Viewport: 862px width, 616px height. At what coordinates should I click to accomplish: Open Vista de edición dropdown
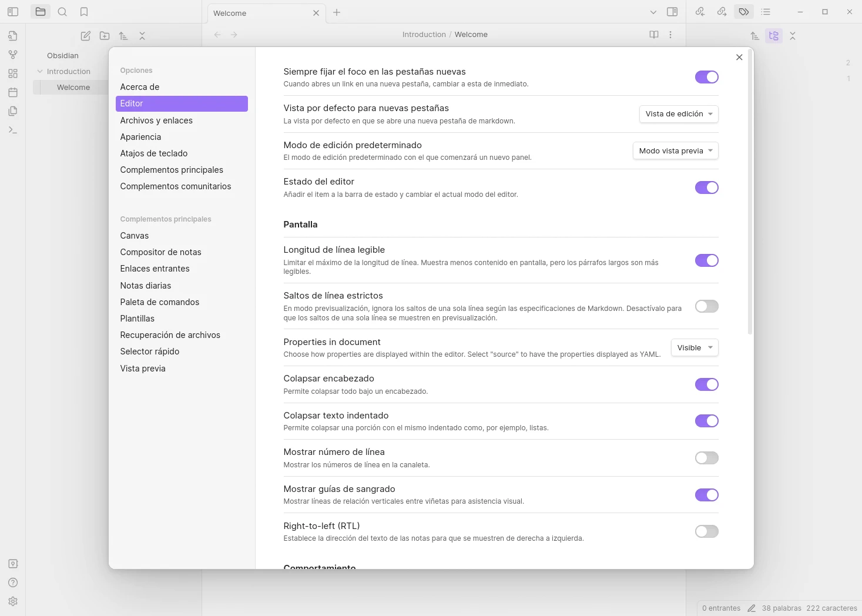point(679,114)
